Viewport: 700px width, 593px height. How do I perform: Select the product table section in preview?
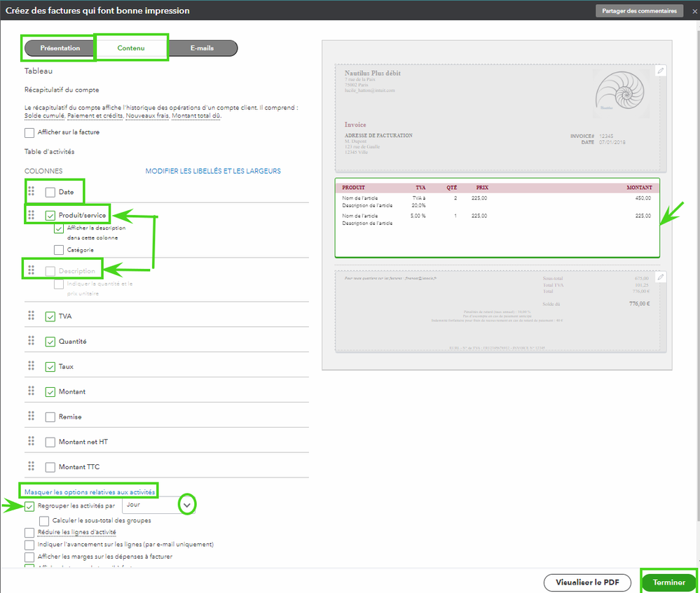pos(497,218)
